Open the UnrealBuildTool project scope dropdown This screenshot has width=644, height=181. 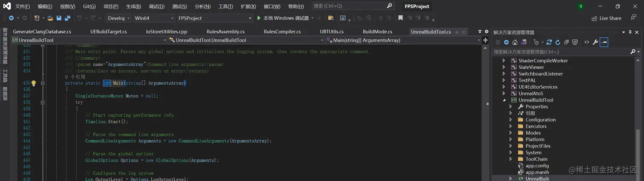click(89, 40)
